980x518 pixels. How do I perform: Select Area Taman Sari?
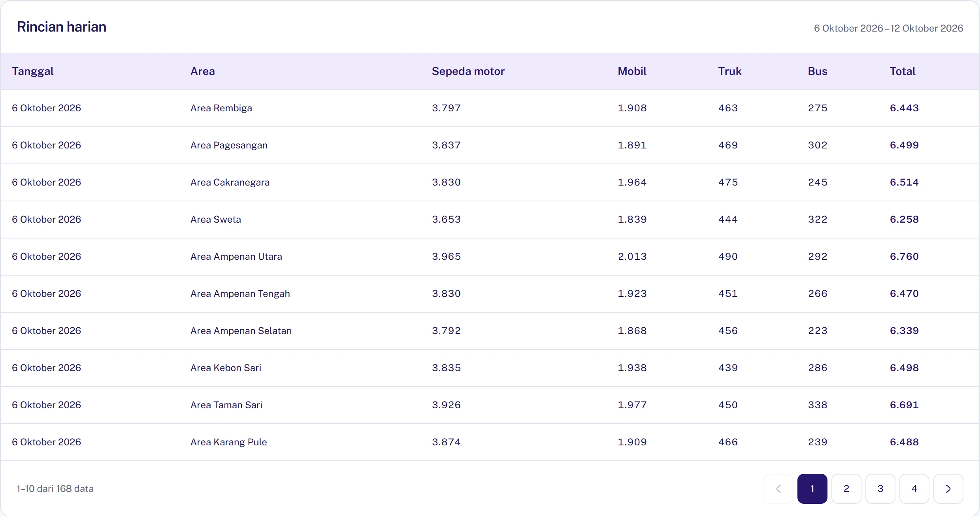coord(226,405)
